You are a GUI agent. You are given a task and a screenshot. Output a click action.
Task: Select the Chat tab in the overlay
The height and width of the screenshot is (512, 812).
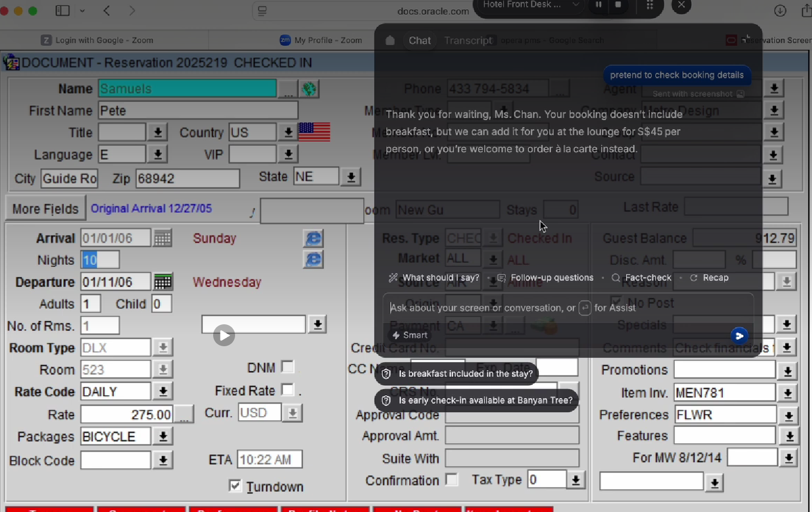tap(420, 40)
